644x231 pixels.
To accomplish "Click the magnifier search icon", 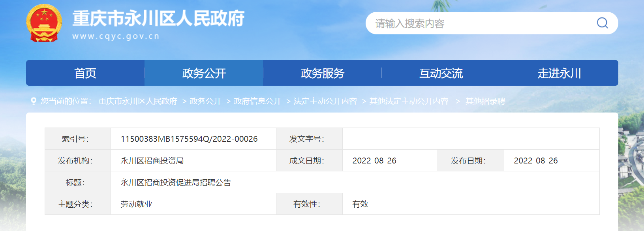I will pos(602,23).
